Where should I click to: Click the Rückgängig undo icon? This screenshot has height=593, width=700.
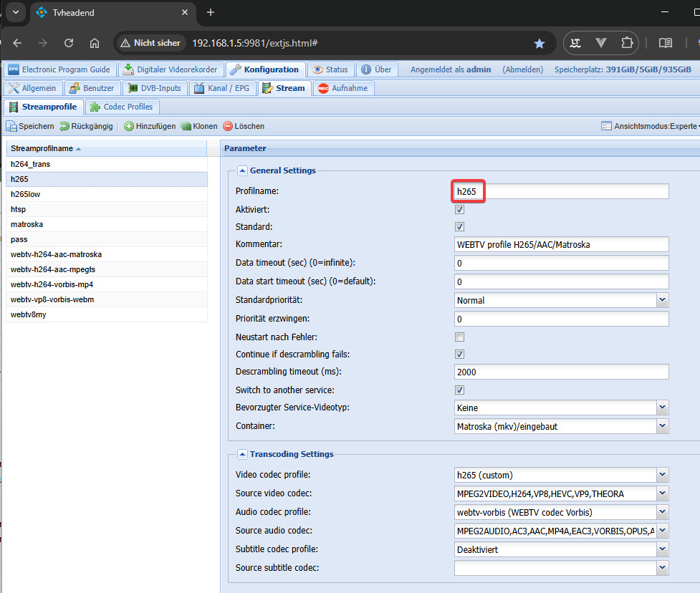point(64,126)
